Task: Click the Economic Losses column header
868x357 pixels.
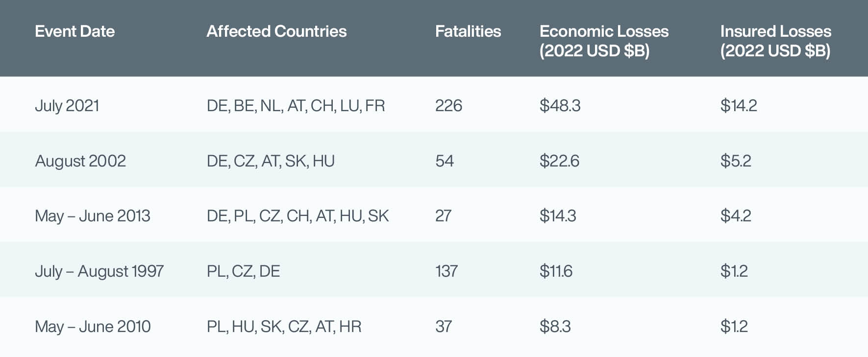Action: [x=604, y=41]
